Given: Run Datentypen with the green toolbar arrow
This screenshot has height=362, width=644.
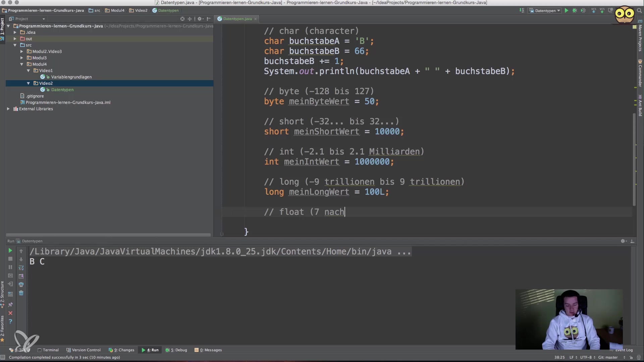Looking at the screenshot, I should [566, 11].
